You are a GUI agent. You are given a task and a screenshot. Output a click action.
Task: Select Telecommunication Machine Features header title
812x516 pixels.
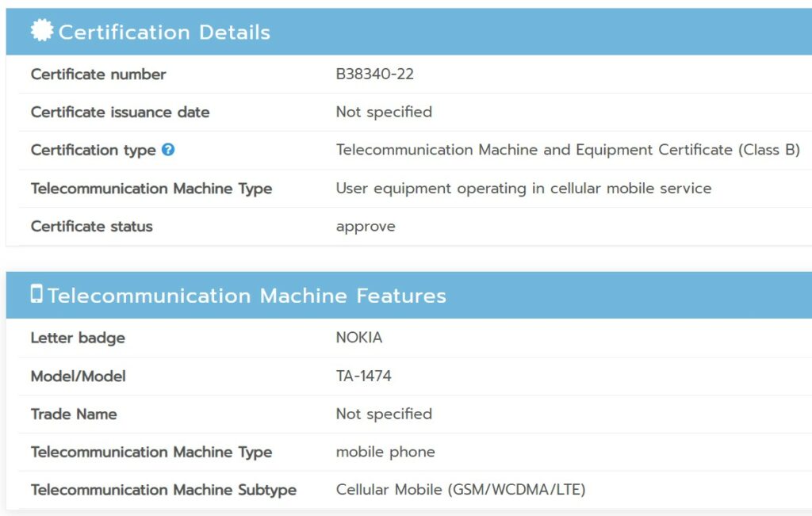247,296
